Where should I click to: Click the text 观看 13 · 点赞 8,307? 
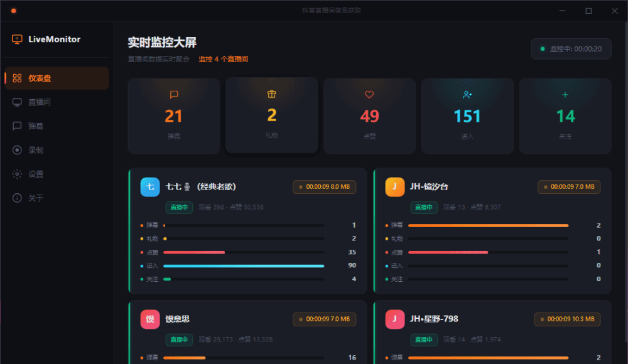coord(472,208)
